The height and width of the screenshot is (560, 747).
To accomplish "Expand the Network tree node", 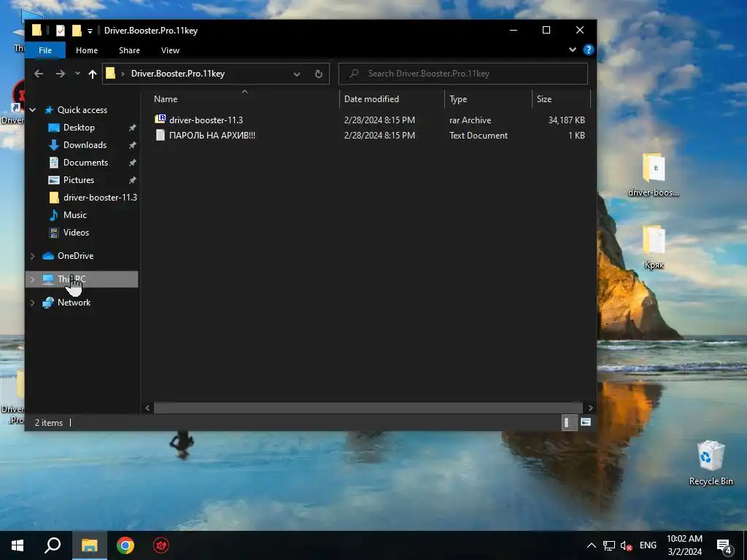I will (32, 303).
